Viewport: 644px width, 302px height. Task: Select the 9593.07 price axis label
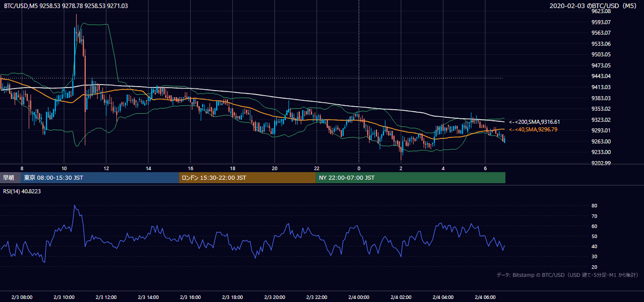pos(601,22)
